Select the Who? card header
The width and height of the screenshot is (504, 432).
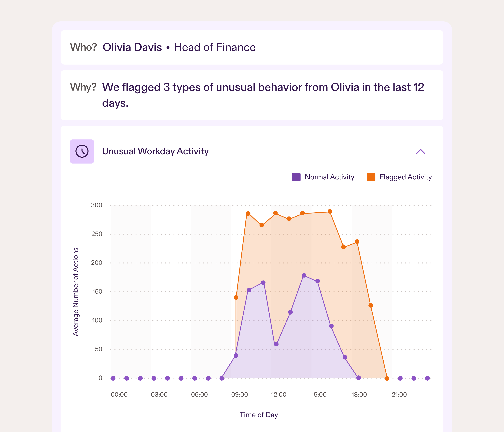click(84, 47)
